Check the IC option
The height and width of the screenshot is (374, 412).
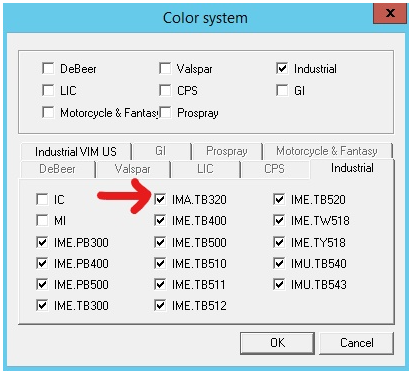(x=42, y=199)
